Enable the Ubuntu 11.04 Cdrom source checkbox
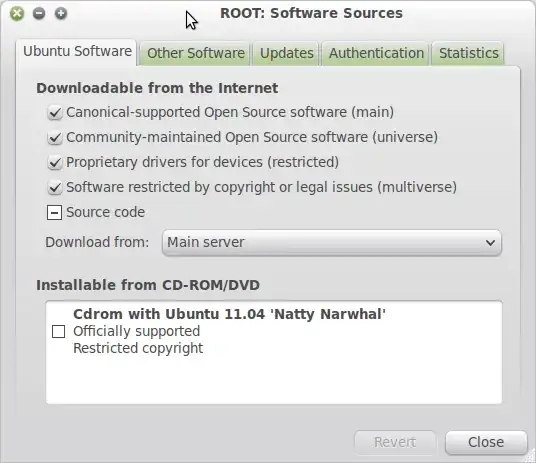The height and width of the screenshot is (463, 536). pyautogui.click(x=58, y=331)
